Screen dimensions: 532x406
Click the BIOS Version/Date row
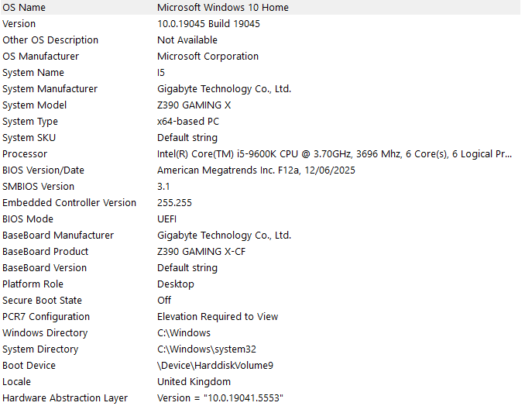click(260, 170)
